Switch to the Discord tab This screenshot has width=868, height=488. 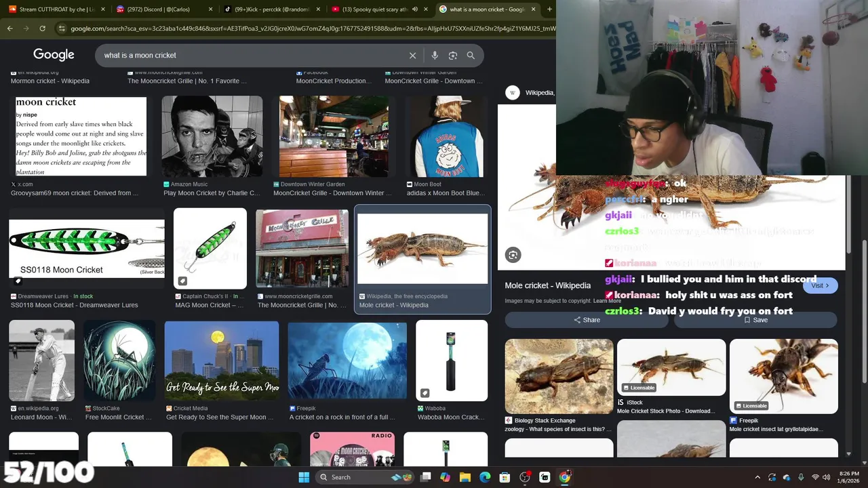point(164,9)
